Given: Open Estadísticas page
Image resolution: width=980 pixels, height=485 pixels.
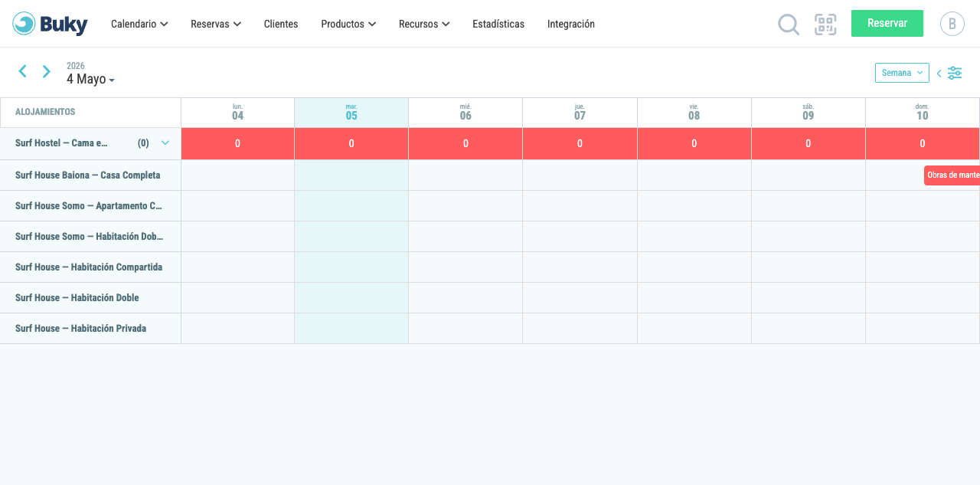Looking at the screenshot, I should (498, 24).
